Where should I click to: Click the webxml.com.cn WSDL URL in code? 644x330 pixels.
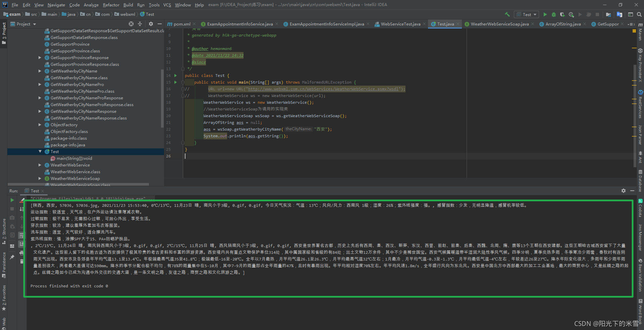click(323, 89)
